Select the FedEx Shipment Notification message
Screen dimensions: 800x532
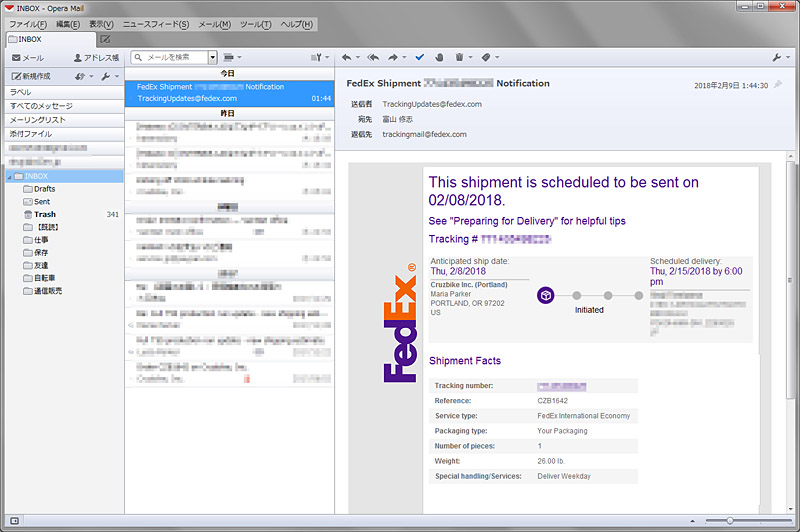230,93
